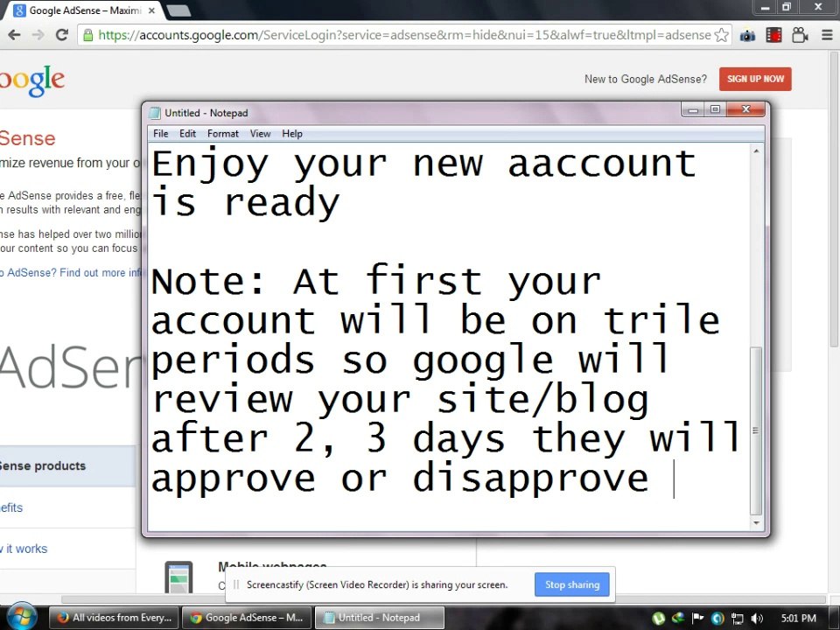Select Untitled - Notepad taskbar button
Viewport: 840px width, 630px height.
379,618
